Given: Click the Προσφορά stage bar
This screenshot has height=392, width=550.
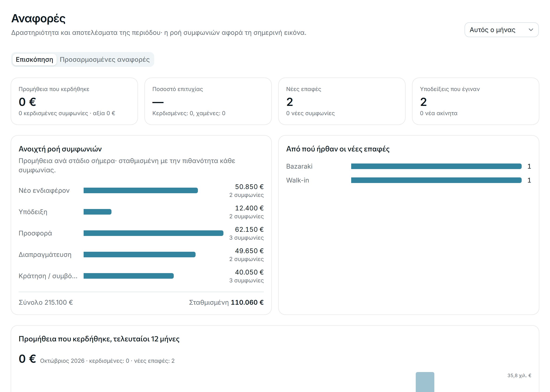Looking at the screenshot, I should [x=153, y=233].
